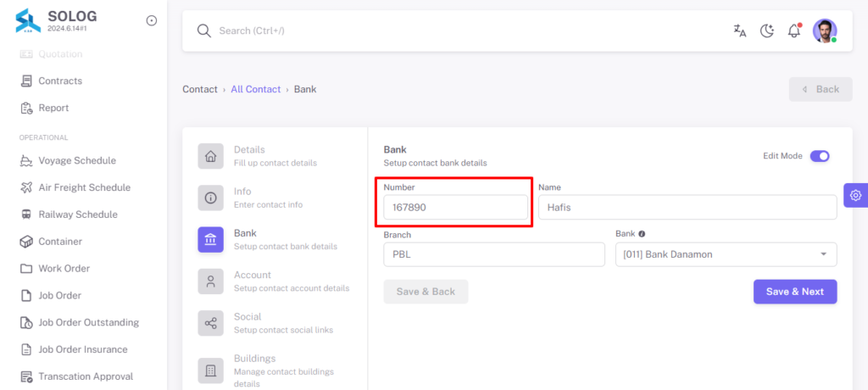Click the Bank step icon

point(211,240)
